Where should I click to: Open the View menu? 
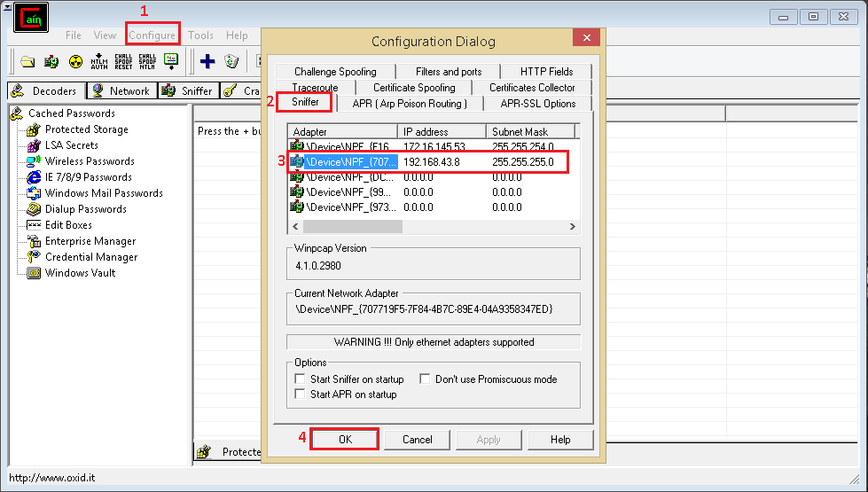105,35
